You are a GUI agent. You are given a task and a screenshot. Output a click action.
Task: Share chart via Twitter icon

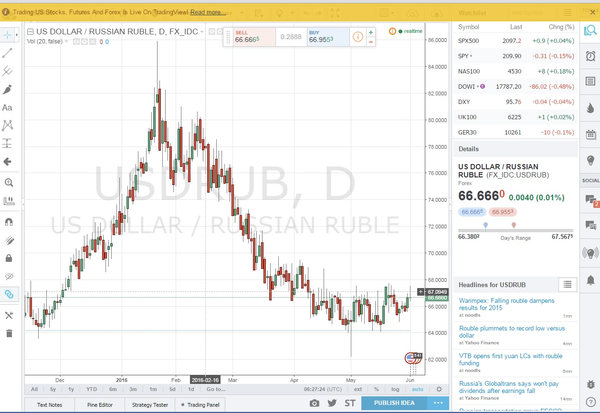pyautogui.click(x=332, y=403)
